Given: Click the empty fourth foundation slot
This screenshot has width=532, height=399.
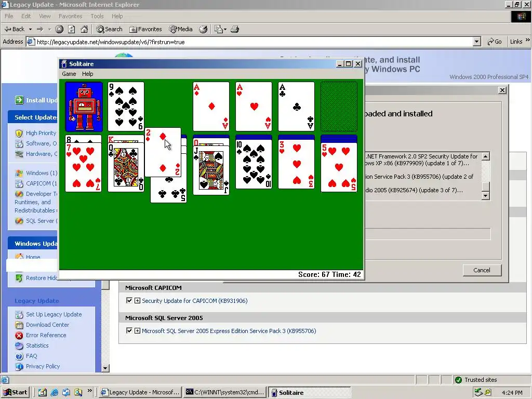Looking at the screenshot, I should click(339, 107).
